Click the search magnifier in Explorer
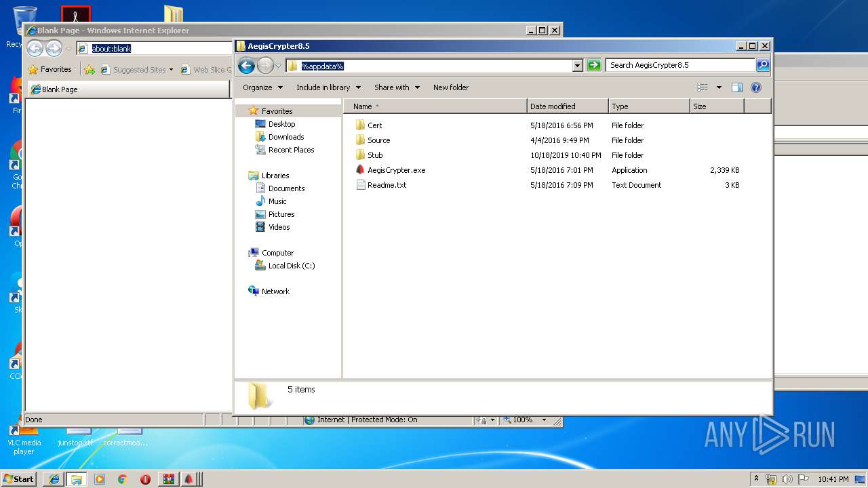This screenshot has height=488, width=868. click(763, 65)
